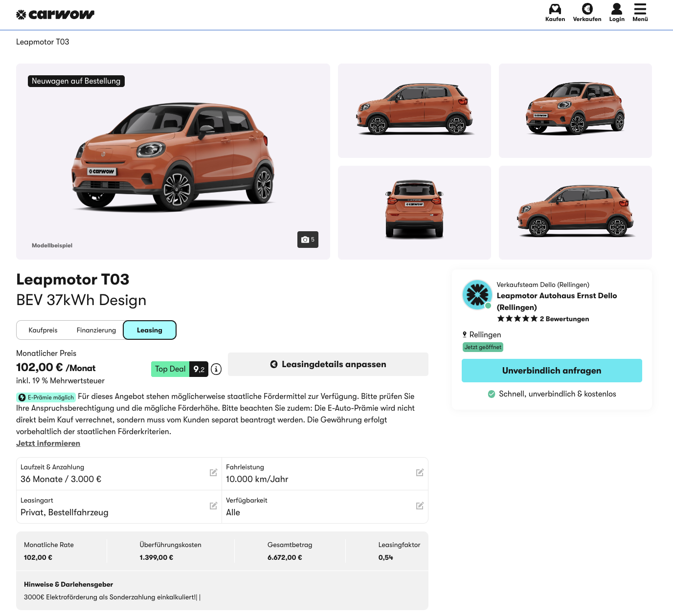The image size is (673, 616).
Task: Click Unverbindlich anfragen button
Action: (x=552, y=371)
